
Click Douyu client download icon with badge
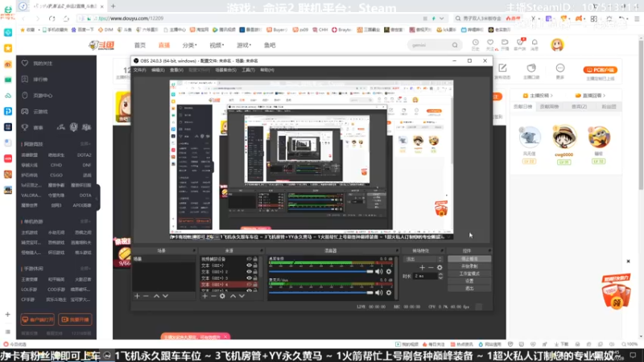pyautogui.click(x=520, y=44)
